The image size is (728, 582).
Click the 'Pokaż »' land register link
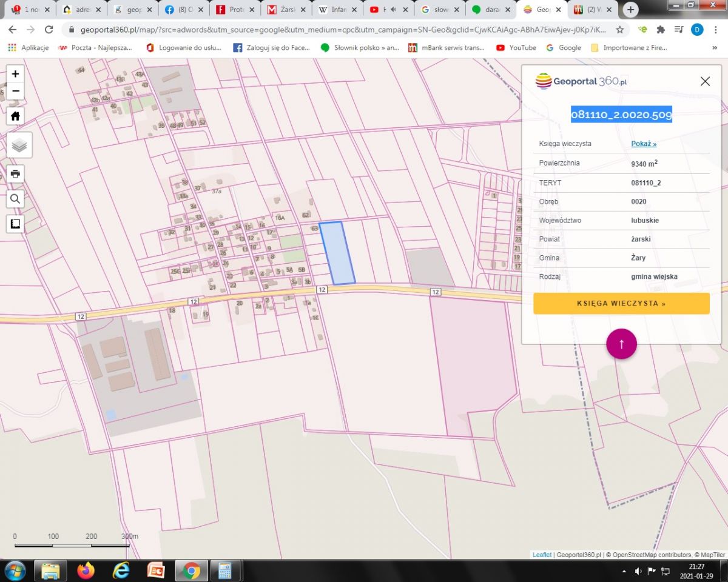644,144
